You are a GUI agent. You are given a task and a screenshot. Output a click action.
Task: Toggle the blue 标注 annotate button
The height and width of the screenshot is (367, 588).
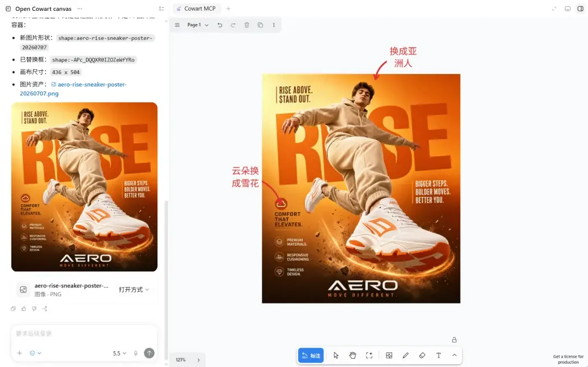[x=311, y=356]
